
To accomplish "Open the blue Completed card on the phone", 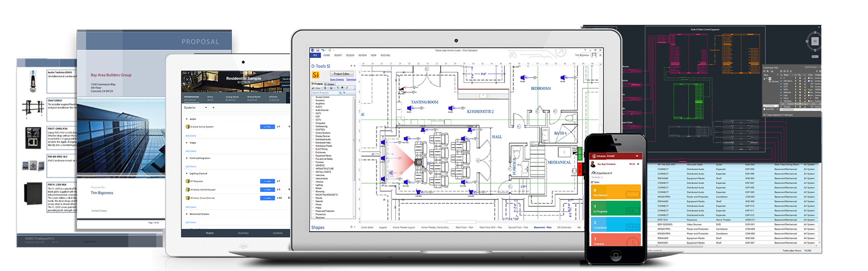I will (616, 224).
